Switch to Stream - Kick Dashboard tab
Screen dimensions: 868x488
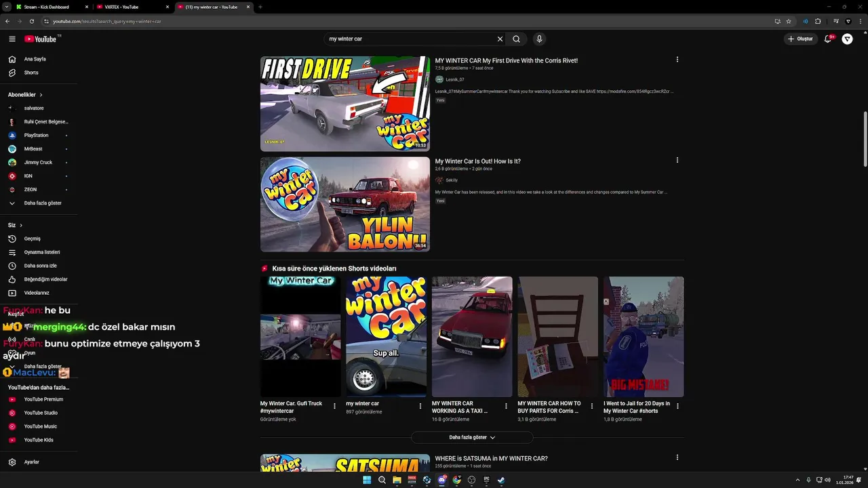point(51,7)
